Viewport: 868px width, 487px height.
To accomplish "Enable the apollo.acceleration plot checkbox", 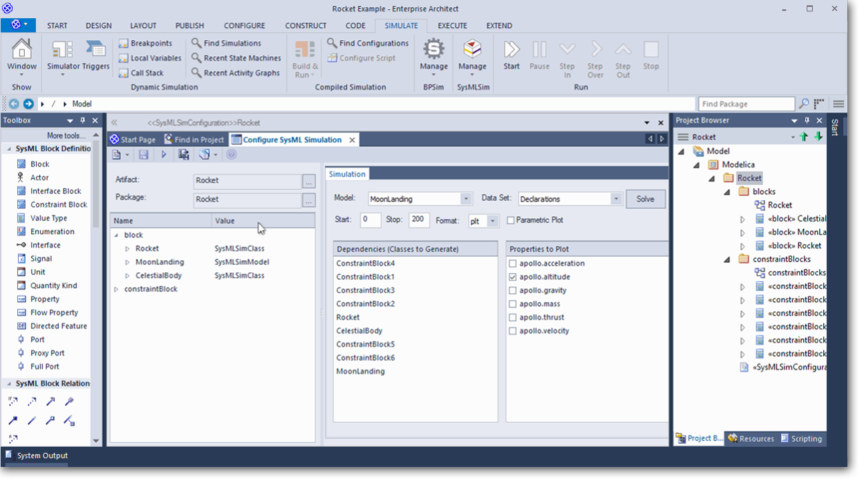I will pos(513,264).
